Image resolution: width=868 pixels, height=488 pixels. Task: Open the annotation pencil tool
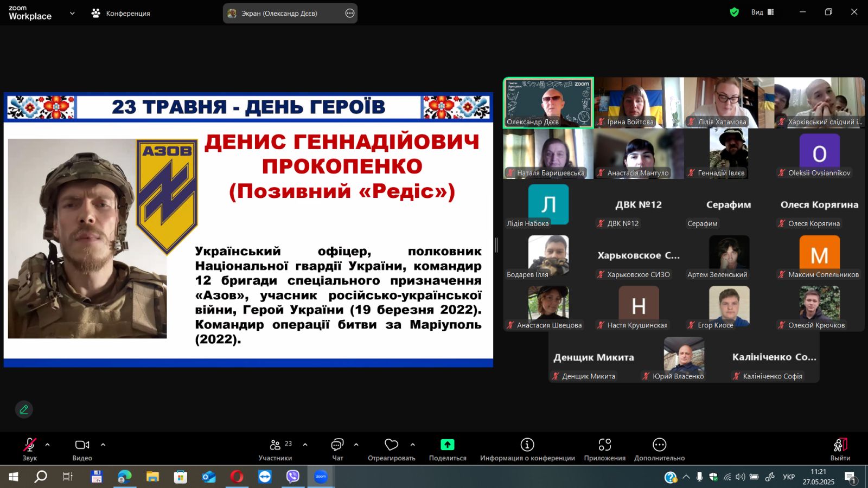[x=24, y=409]
